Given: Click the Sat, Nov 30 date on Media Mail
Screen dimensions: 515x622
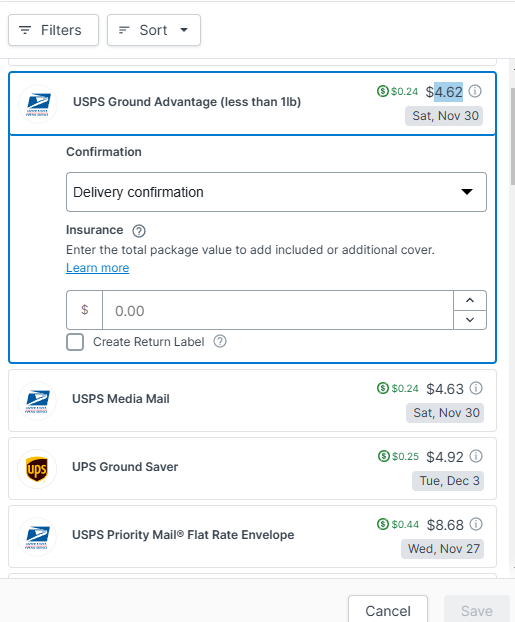Looking at the screenshot, I should [x=445, y=413].
